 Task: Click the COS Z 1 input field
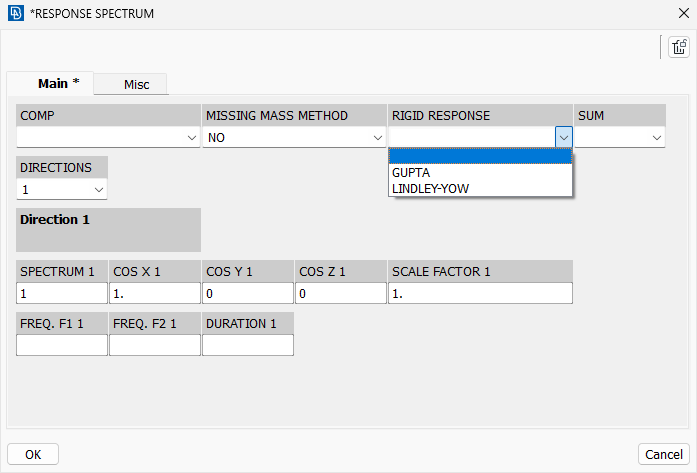(x=340, y=293)
